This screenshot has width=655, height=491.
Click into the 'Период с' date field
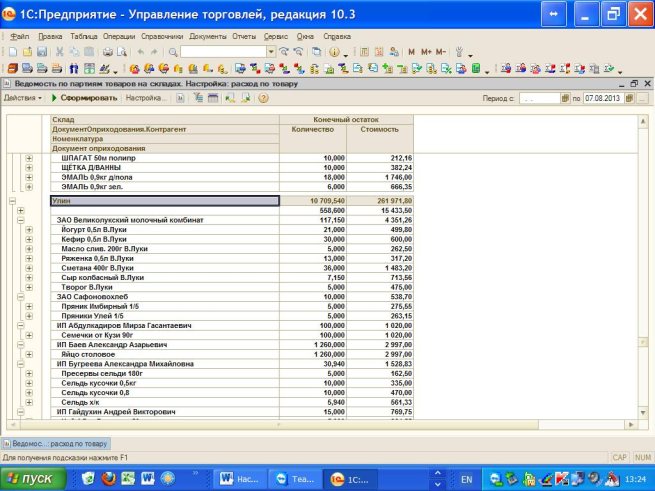539,98
